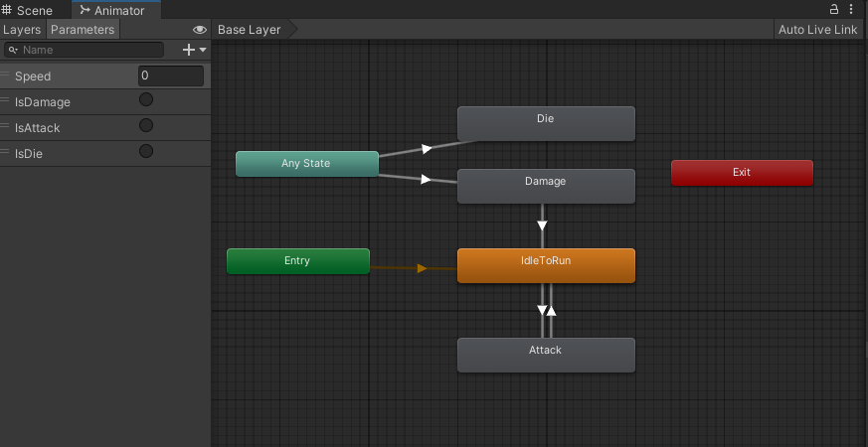Toggle the IsAttack trigger radio button
The image size is (868, 447).
tap(146, 125)
